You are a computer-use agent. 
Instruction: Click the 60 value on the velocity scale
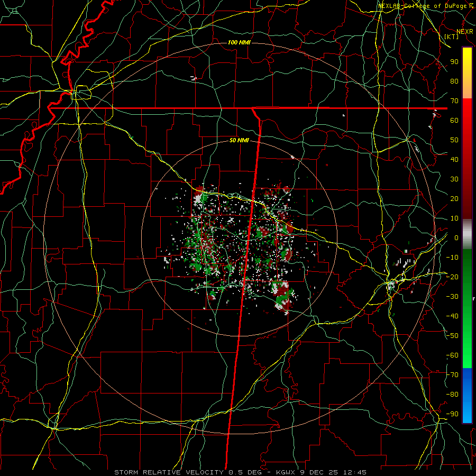click(x=454, y=120)
